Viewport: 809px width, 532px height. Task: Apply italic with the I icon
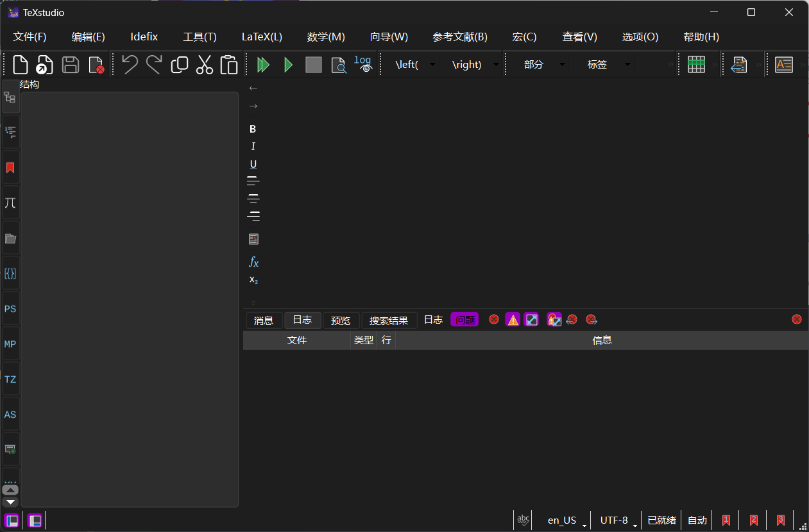tap(253, 147)
